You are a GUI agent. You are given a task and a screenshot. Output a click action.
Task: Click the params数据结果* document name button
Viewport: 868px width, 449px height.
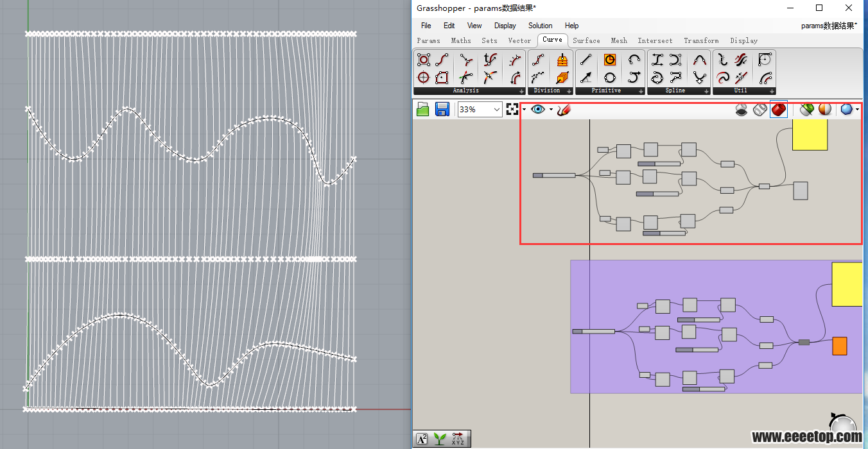point(829,26)
